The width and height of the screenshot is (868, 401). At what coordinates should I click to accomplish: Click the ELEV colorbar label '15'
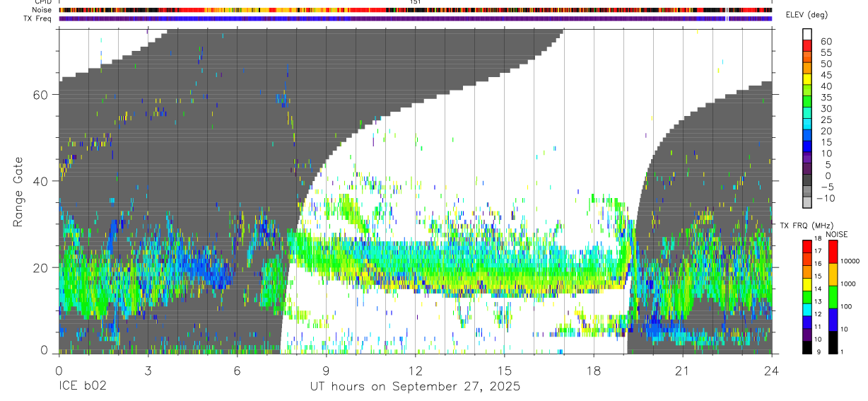coord(825,142)
